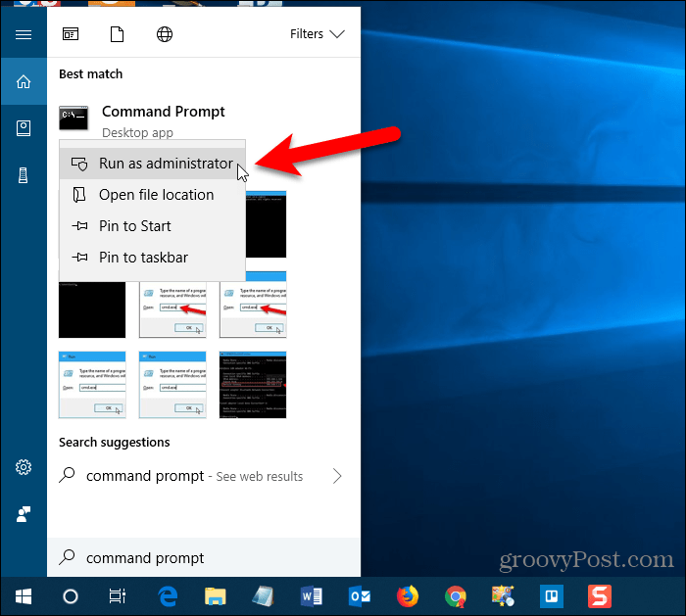
Task: Launch Notepad icon on taskbar
Action: [x=263, y=596]
